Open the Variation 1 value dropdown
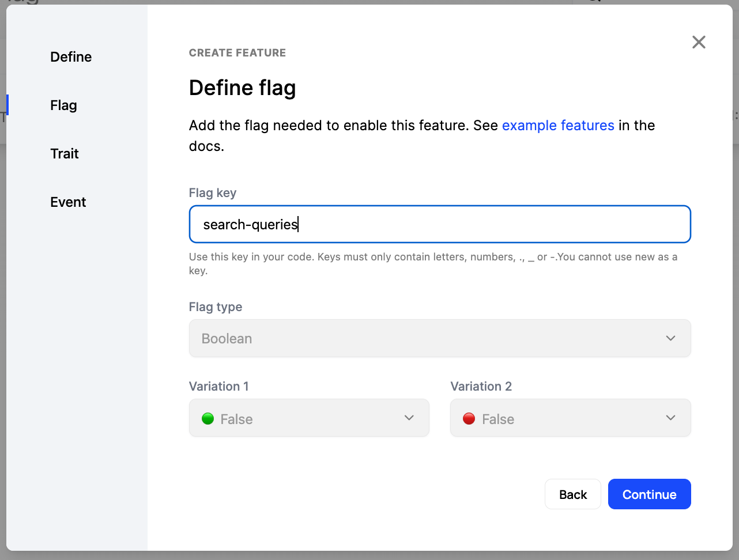Image resolution: width=739 pixels, height=560 pixels. click(x=309, y=418)
